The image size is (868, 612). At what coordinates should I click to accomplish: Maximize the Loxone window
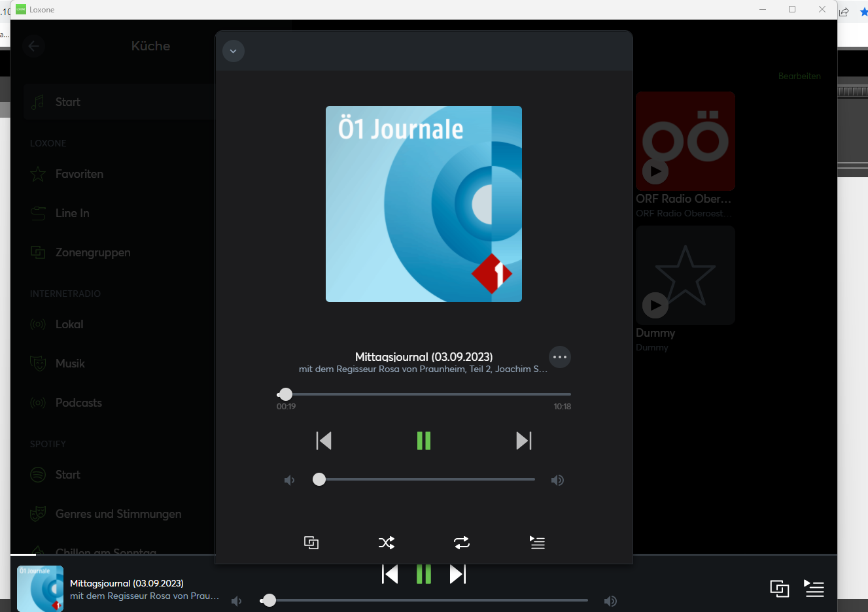point(792,9)
